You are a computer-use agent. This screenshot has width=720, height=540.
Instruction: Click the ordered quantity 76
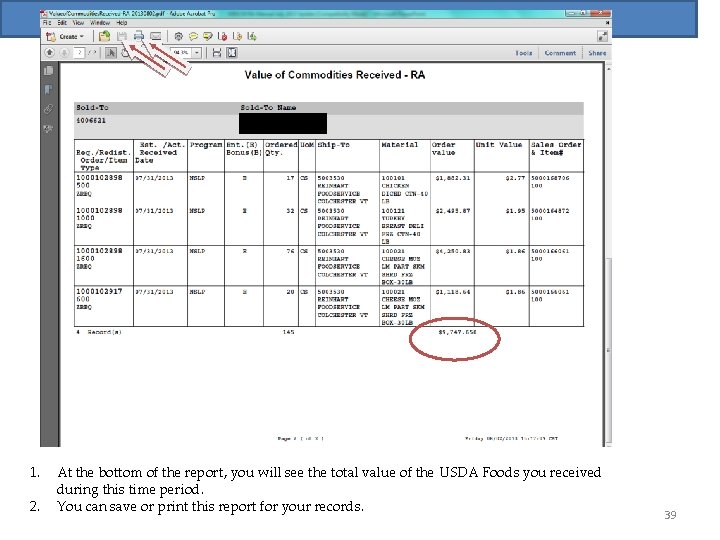pyautogui.click(x=290, y=251)
